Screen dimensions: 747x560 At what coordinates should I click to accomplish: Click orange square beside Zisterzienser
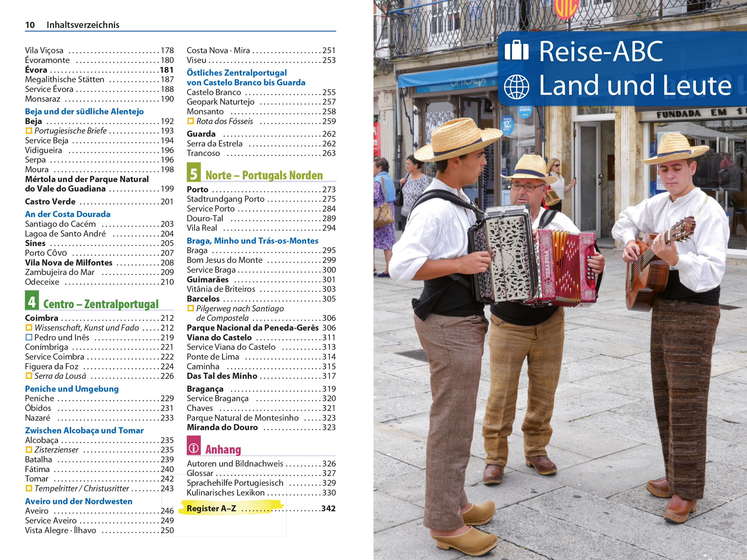29,450
